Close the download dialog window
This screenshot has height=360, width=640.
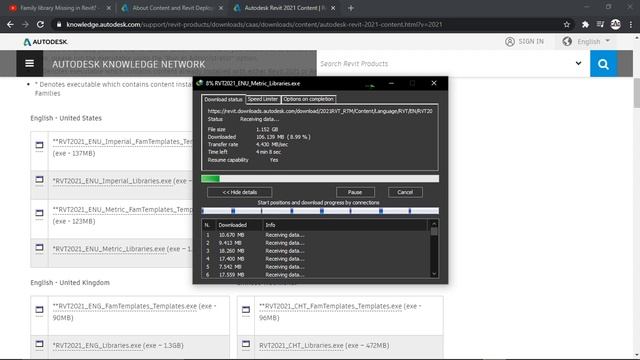coord(434,83)
